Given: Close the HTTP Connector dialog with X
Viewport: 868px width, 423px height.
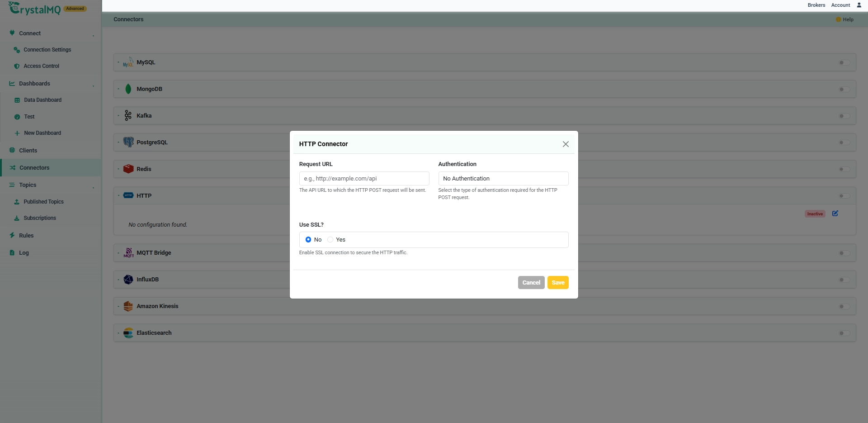Looking at the screenshot, I should 566,144.
